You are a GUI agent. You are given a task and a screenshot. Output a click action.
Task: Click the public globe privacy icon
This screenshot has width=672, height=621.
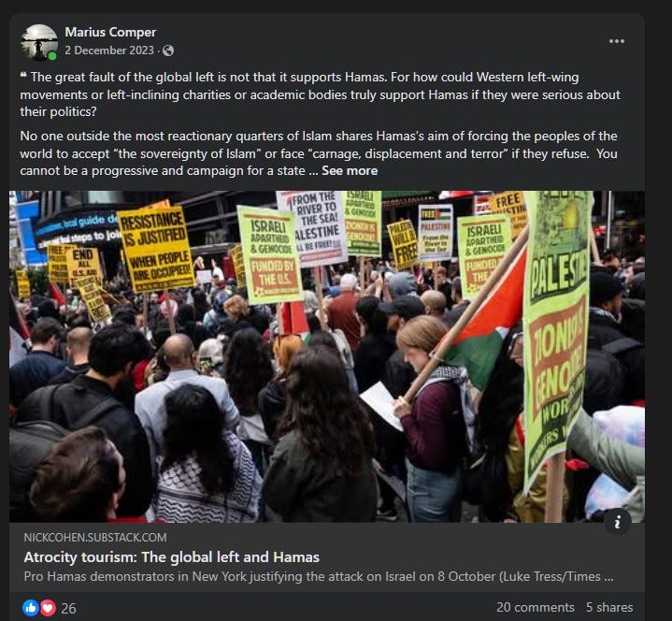[168, 51]
